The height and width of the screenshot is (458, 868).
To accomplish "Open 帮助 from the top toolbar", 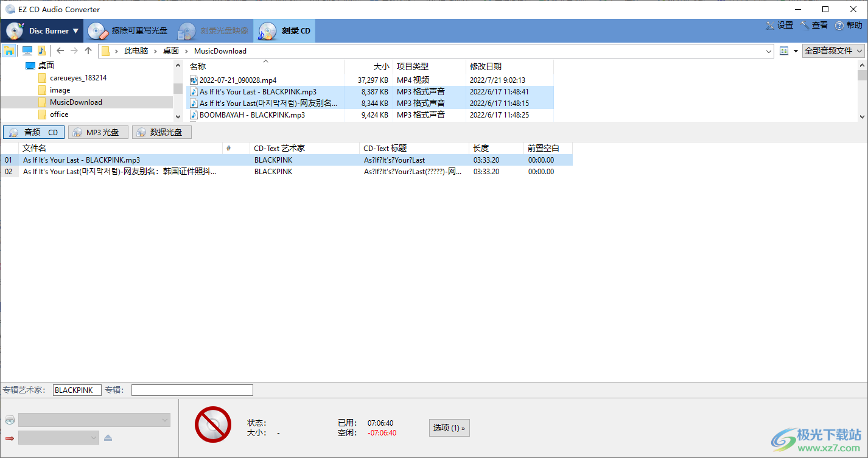I will [x=848, y=25].
